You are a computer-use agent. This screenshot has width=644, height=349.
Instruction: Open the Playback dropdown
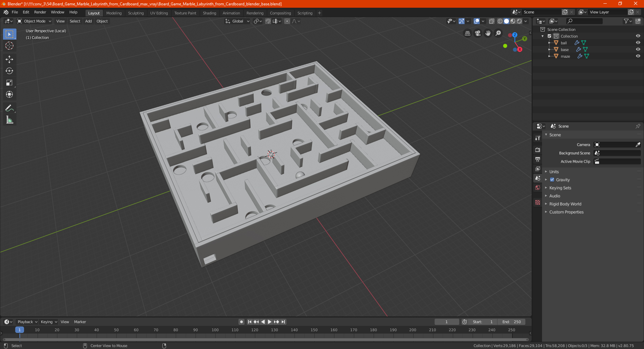tap(27, 322)
